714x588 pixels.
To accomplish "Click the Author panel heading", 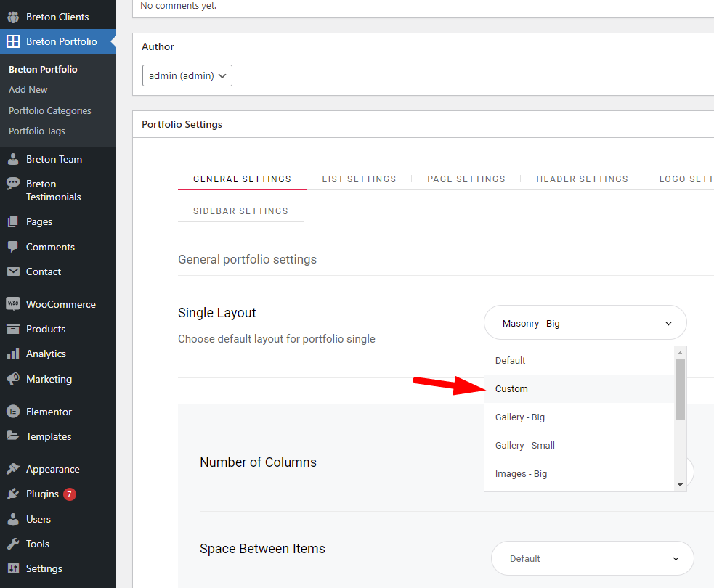I will (158, 46).
